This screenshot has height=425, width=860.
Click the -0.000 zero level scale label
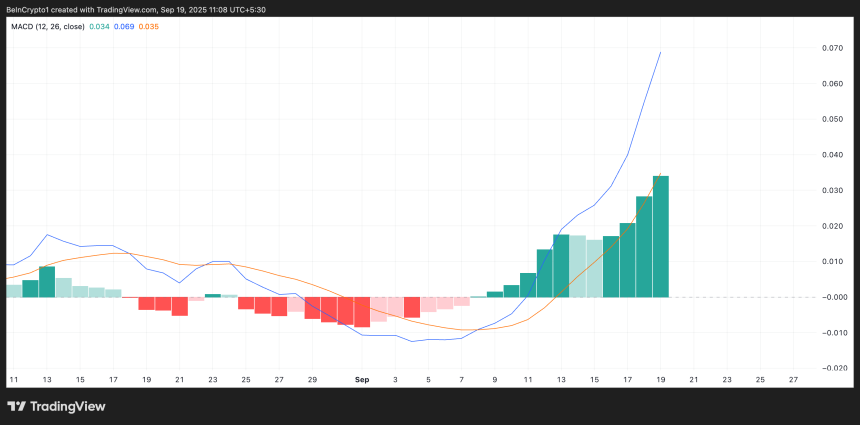tap(830, 297)
